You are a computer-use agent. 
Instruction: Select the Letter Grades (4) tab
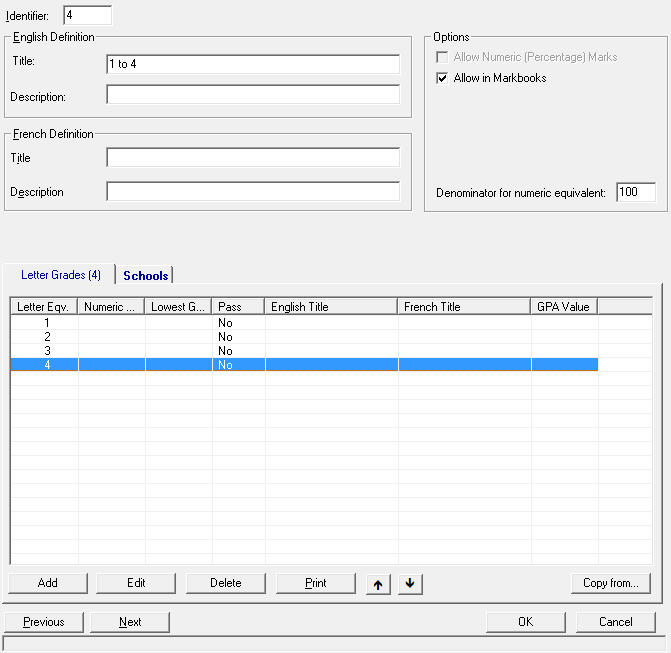click(60, 275)
